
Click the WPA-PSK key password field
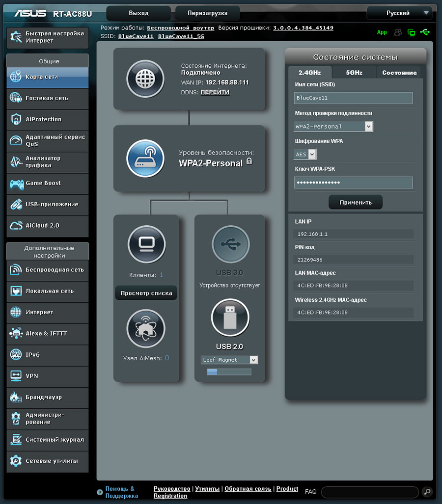353,183
